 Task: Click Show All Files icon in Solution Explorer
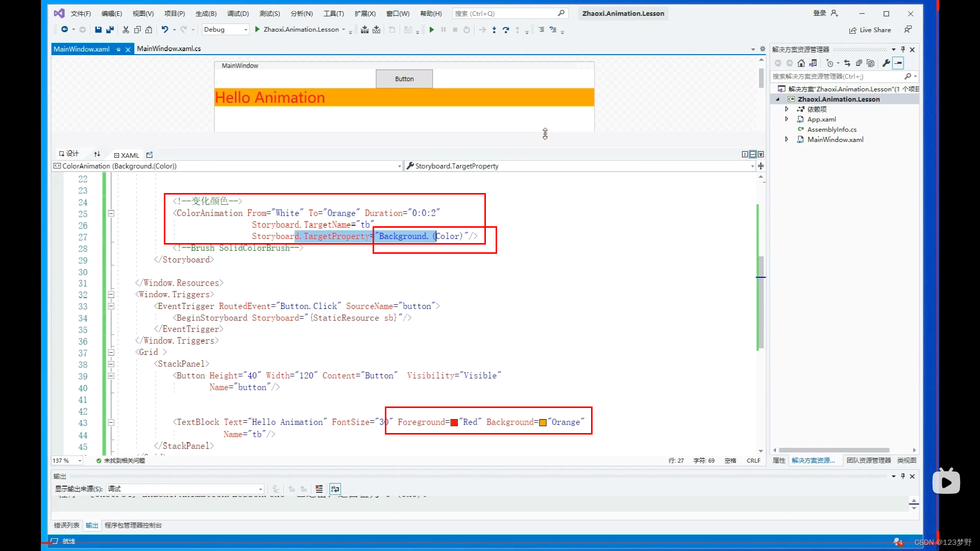tap(871, 63)
